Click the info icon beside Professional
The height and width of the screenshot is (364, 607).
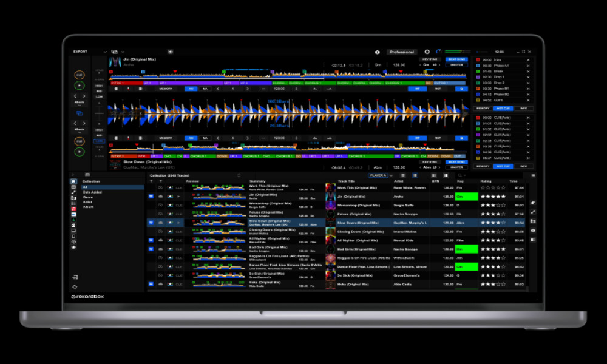(x=377, y=52)
